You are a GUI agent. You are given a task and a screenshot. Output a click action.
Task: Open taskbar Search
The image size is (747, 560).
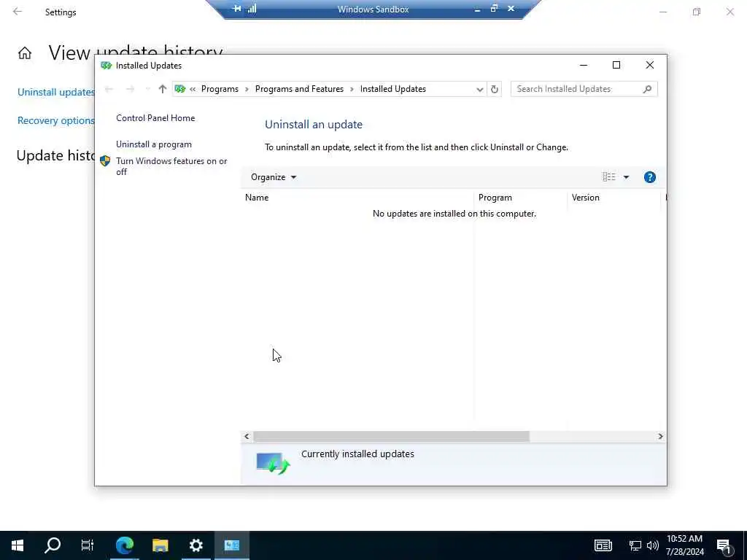[x=53, y=545]
